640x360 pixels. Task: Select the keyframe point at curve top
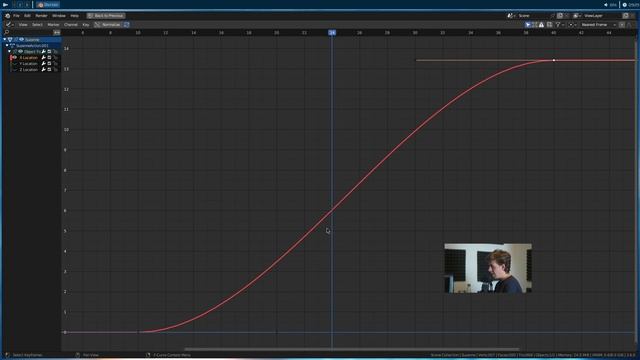click(554, 60)
